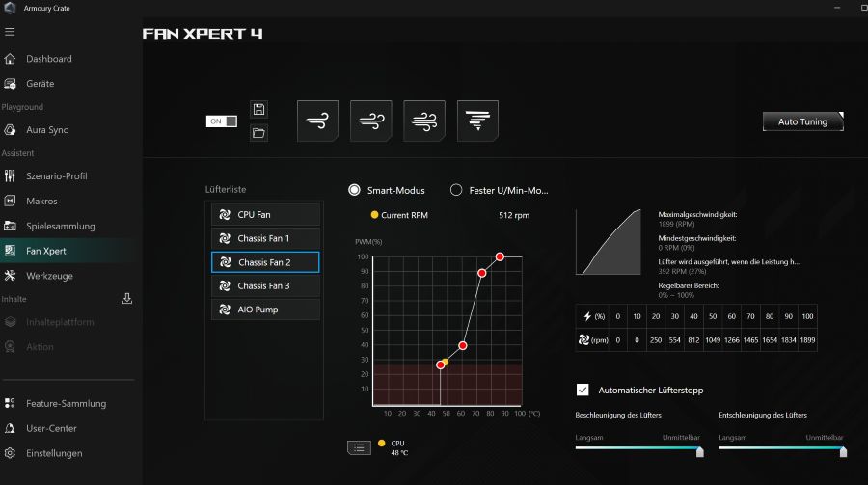Select CPU Fan in the Lüfterliste

(x=265, y=214)
